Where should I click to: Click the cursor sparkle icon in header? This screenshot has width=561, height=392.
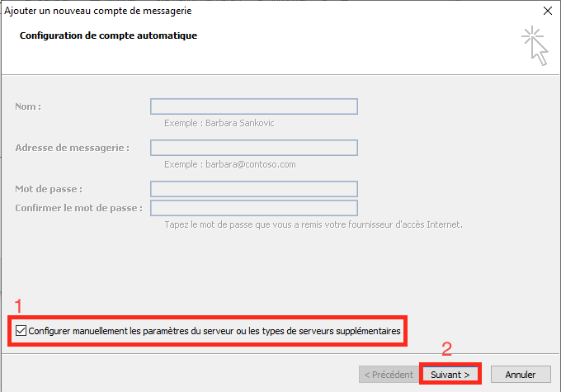[x=535, y=45]
